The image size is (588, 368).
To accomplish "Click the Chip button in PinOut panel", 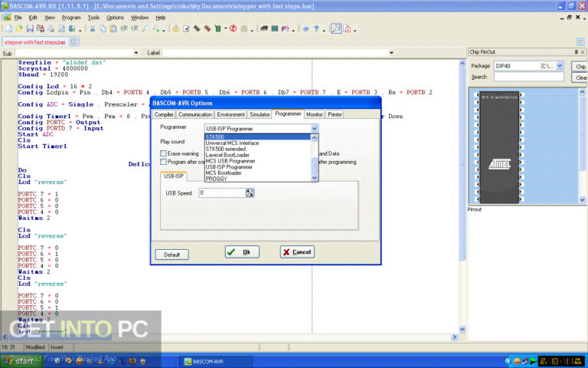I will 580,67.
